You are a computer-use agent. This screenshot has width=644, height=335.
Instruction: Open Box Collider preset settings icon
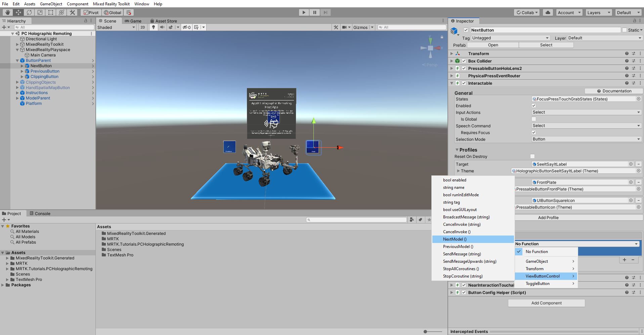click(x=634, y=61)
